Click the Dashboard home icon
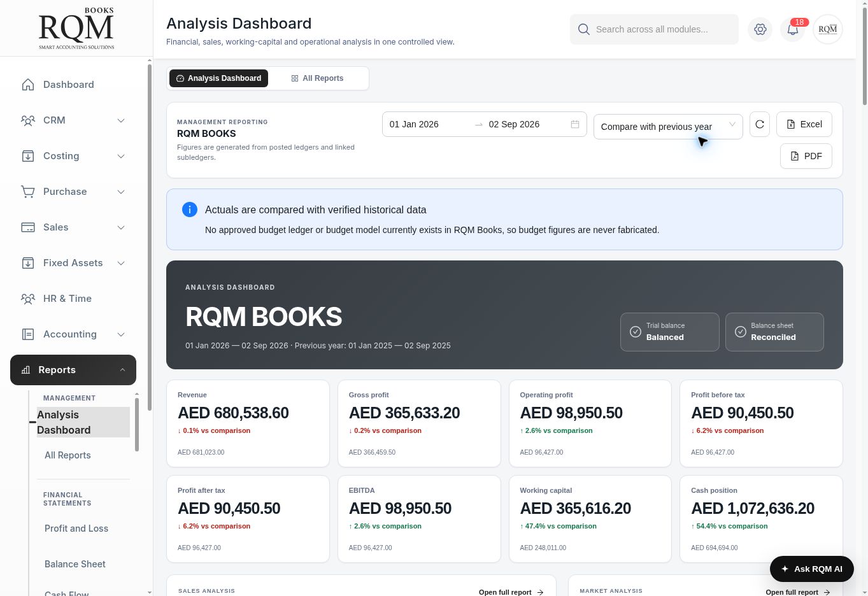The height and width of the screenshot is (596, 868). coord(28,85)
